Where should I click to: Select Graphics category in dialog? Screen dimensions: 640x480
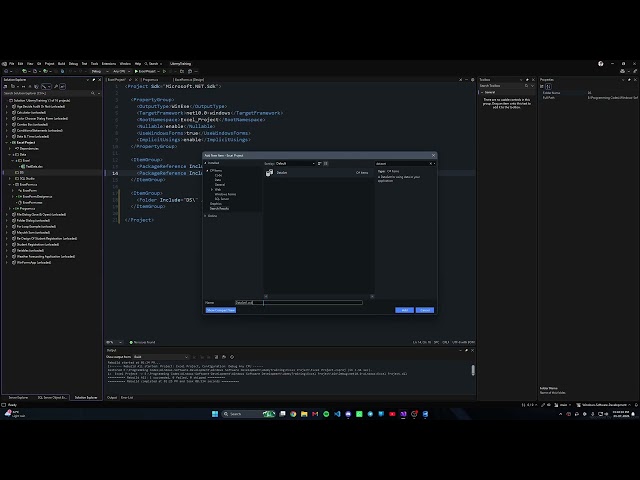coord(216,204)
